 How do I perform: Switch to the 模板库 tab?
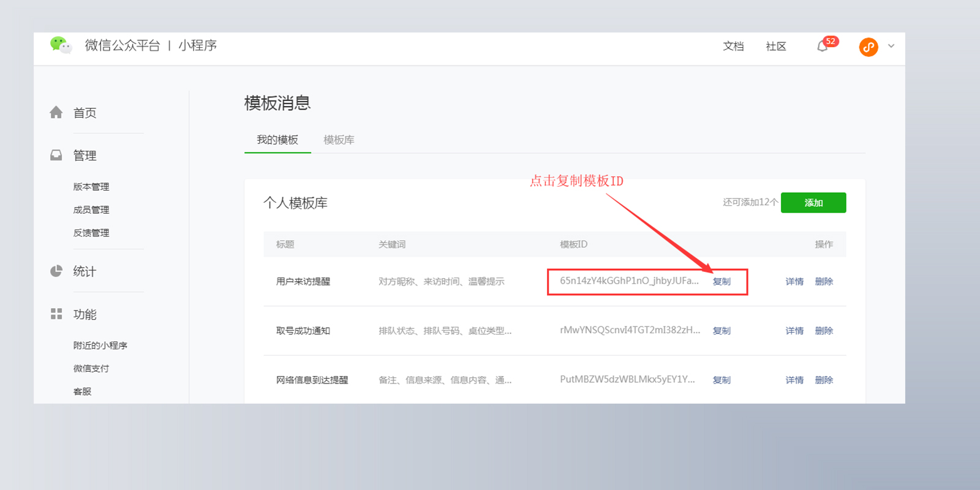click(x=339, y=140)
